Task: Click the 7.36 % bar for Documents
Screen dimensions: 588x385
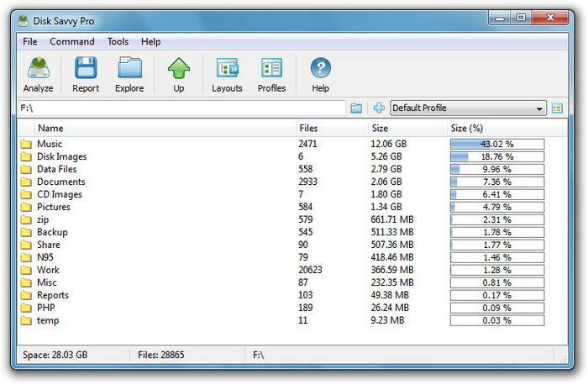Action: [x=497, y=182]
